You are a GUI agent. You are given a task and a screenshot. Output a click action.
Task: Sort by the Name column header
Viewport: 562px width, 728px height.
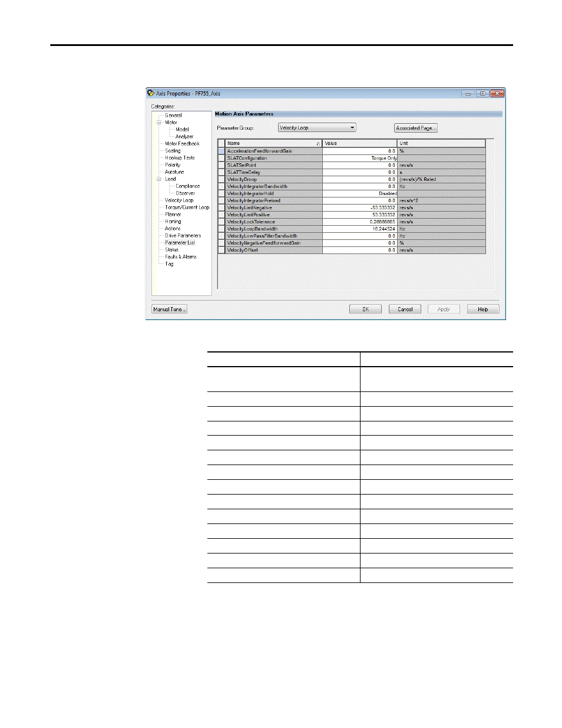point(274,143)
